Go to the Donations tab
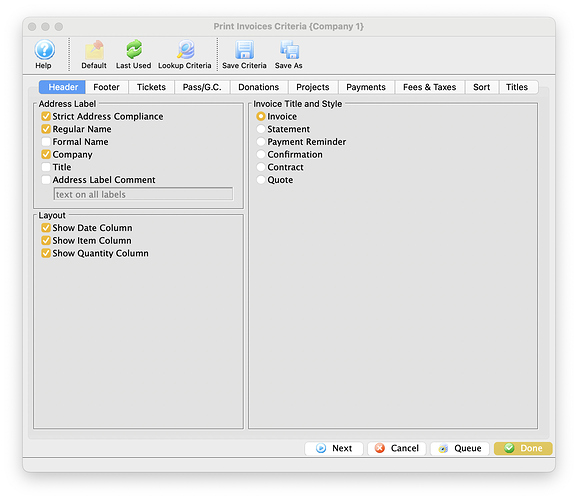 (258, 87)
